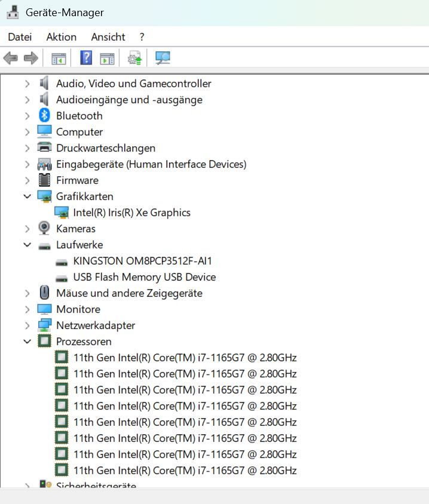Click the update driver toolbar icon

point(135,58)
